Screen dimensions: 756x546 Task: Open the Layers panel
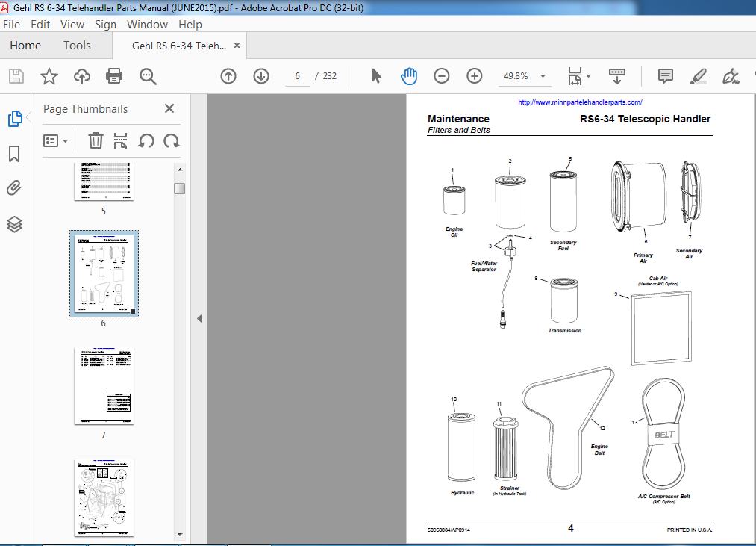coord(14,224)
